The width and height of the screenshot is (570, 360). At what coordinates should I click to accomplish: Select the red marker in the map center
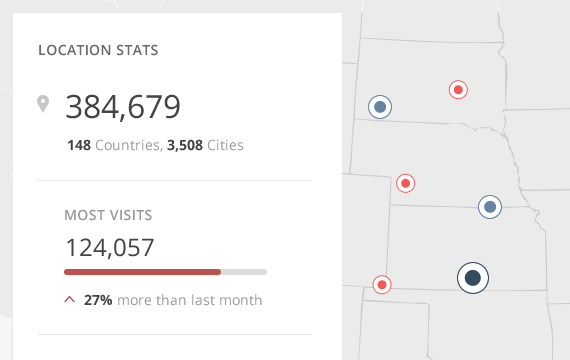coord(405,183)
